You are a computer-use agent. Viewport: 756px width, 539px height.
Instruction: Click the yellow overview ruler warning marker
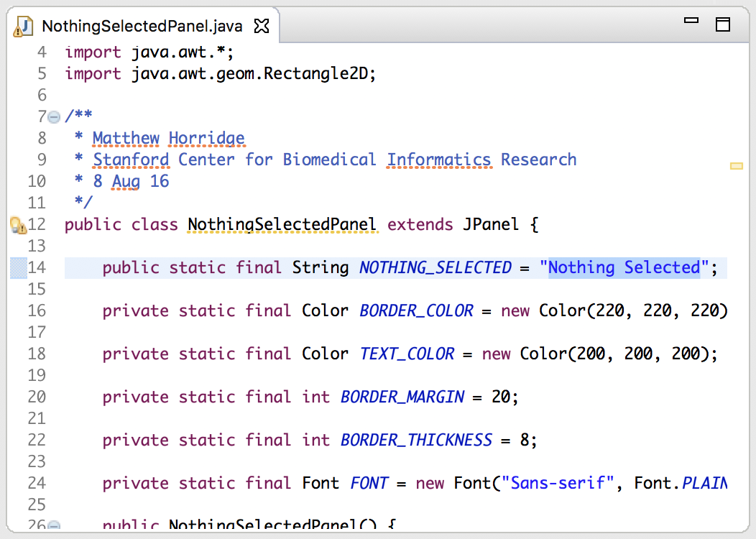736,166
